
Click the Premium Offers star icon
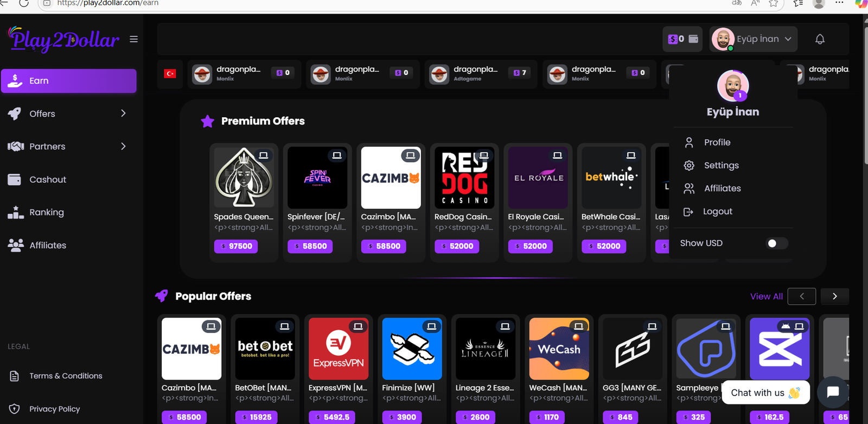coord(207,121)
